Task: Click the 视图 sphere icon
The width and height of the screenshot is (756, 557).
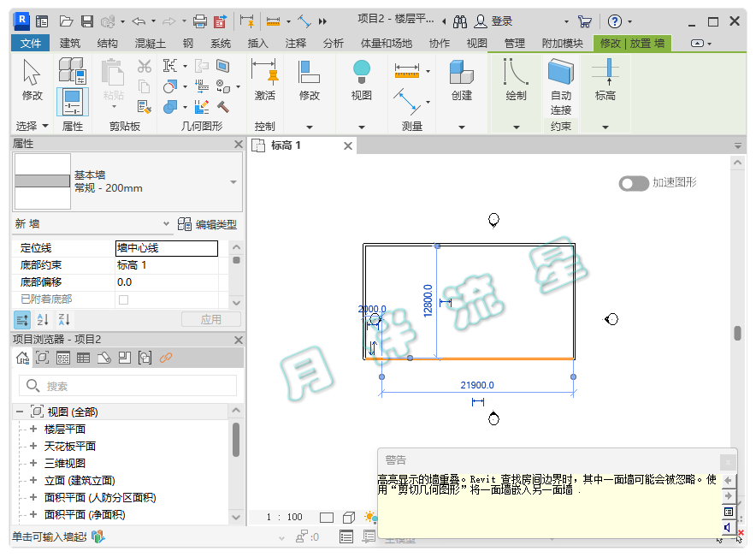Action: 362,74
